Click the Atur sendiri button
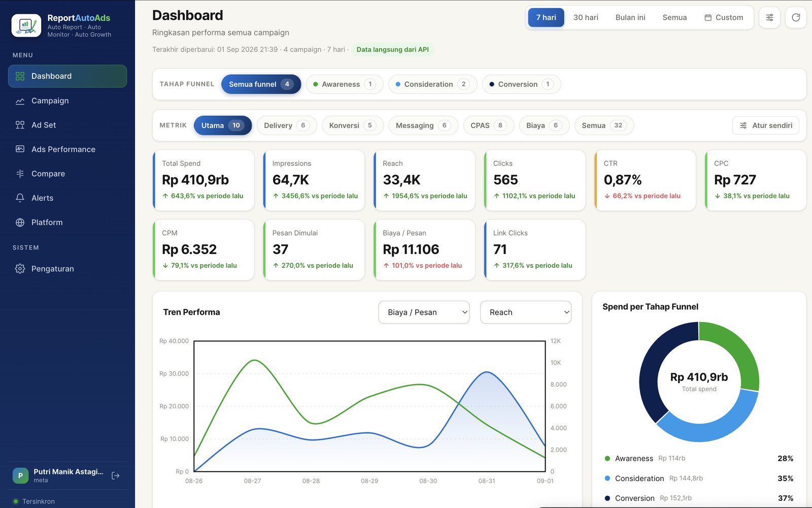 pyautogui.click(x=766, y=125)
